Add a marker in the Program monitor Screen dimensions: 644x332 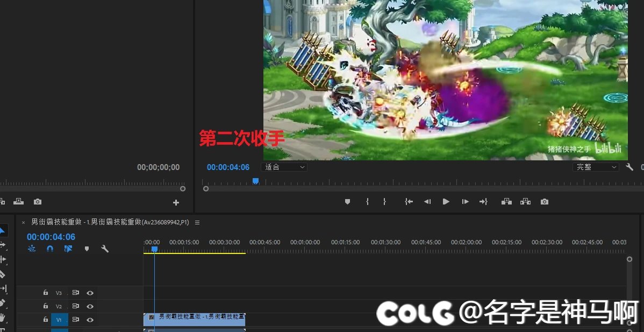pos(347,201)
